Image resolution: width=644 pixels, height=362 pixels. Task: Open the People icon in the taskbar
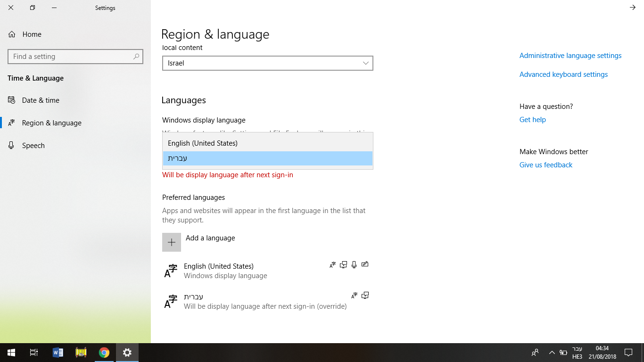click(x=535, y=353)
